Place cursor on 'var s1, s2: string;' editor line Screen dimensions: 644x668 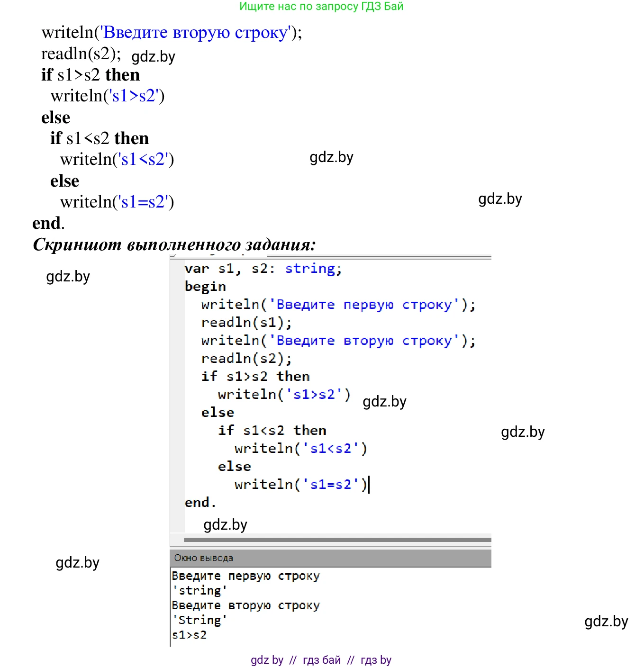263,269
